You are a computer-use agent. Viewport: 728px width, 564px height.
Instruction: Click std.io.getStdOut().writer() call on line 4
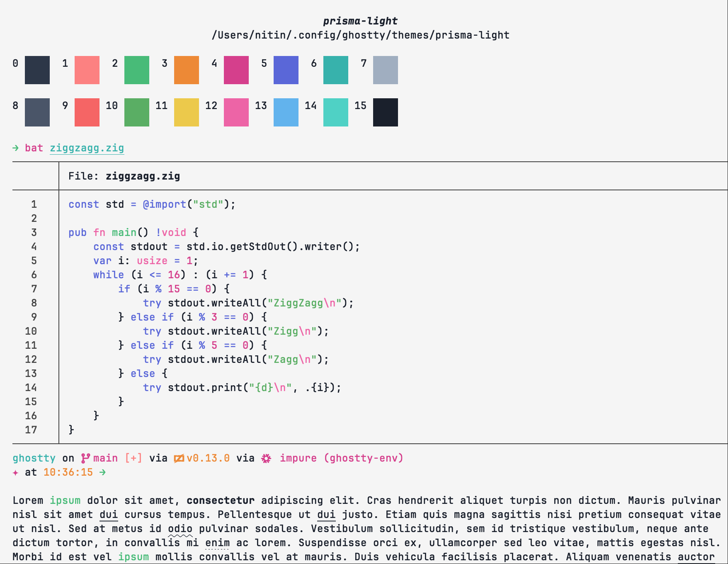(270, 247)
